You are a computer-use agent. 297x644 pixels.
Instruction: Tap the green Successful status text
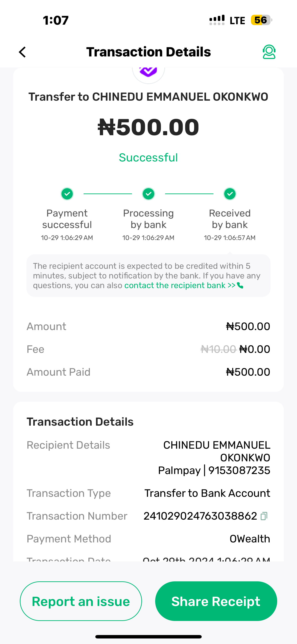(x=148, y=158)
